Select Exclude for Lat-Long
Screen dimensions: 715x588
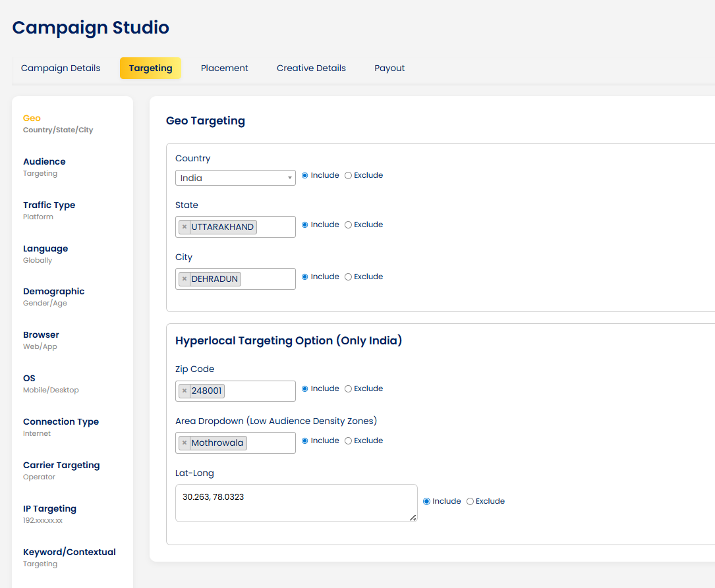[470, 502]
